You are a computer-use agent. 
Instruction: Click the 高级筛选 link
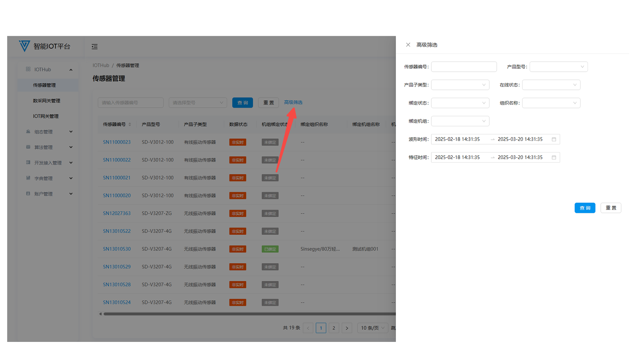[x=293, y=102]
